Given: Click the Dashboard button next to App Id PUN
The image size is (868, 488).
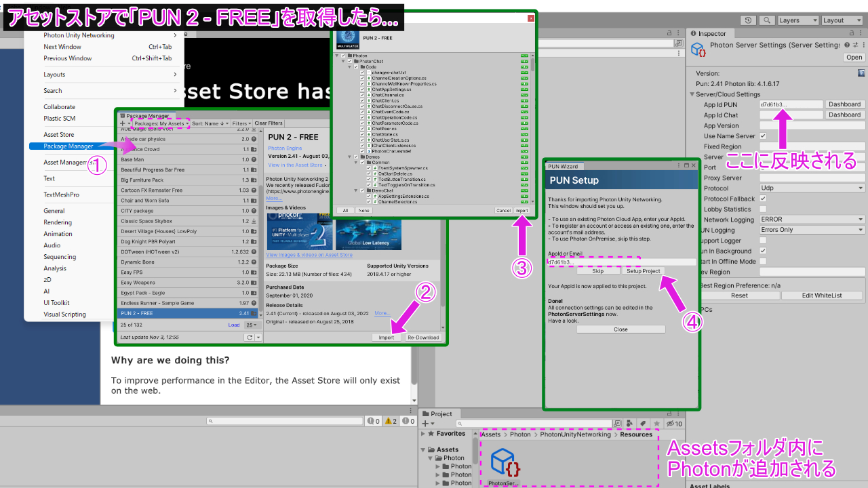Looking at the screenshot, I should [844, 104].
